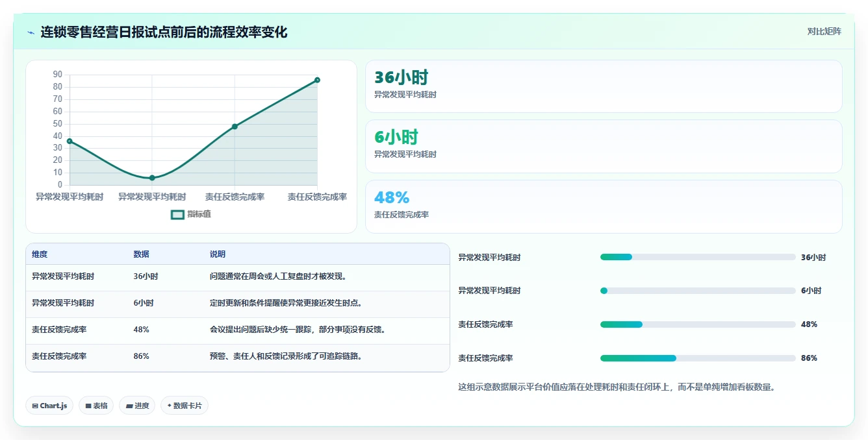Viewport: 868px width, 440px height.
Task: Click the 指标值 legend label text
Action: tap(199, 214)
